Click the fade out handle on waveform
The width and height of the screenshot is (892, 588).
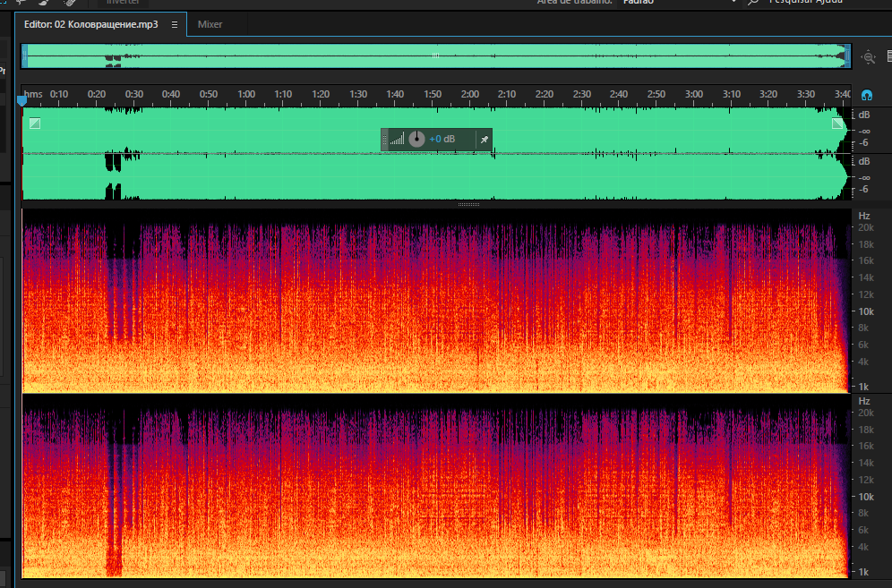coord(837,124)
